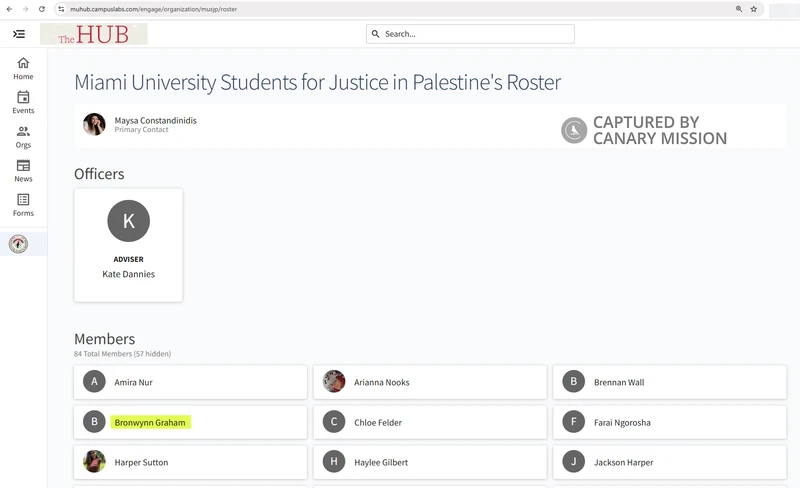
Task: Click the J avatar for Jackson Harper
Action: pyautogui.click(x=573, y=461)
